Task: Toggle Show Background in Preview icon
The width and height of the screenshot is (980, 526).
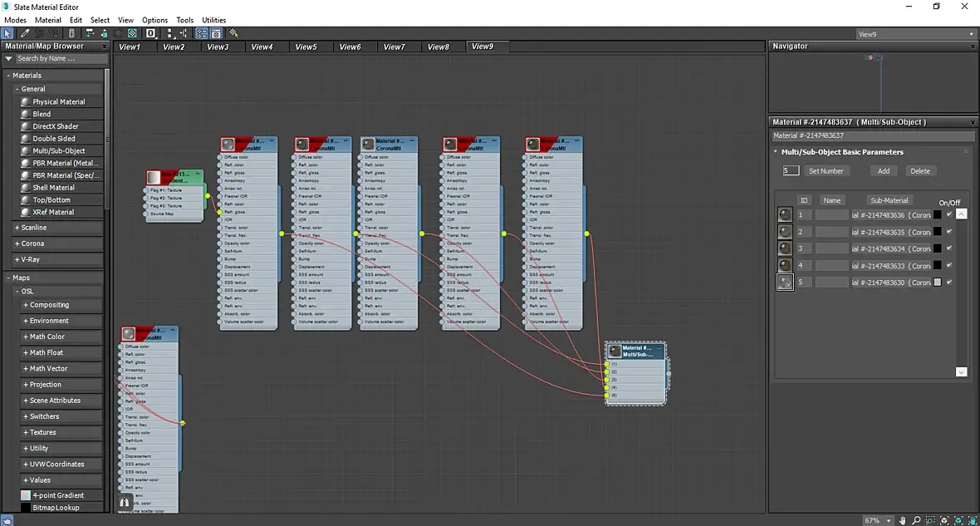Action: (x=133, y=33)
